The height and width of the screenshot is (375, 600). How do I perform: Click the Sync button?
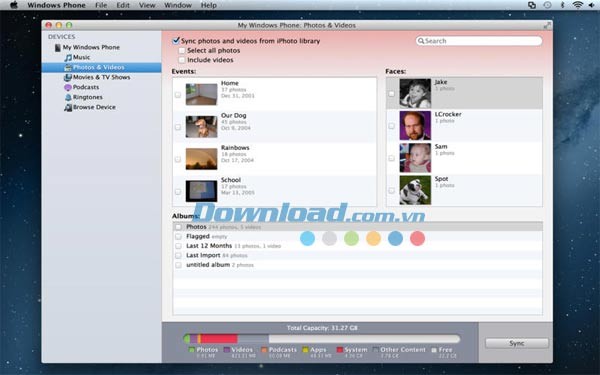517,343
